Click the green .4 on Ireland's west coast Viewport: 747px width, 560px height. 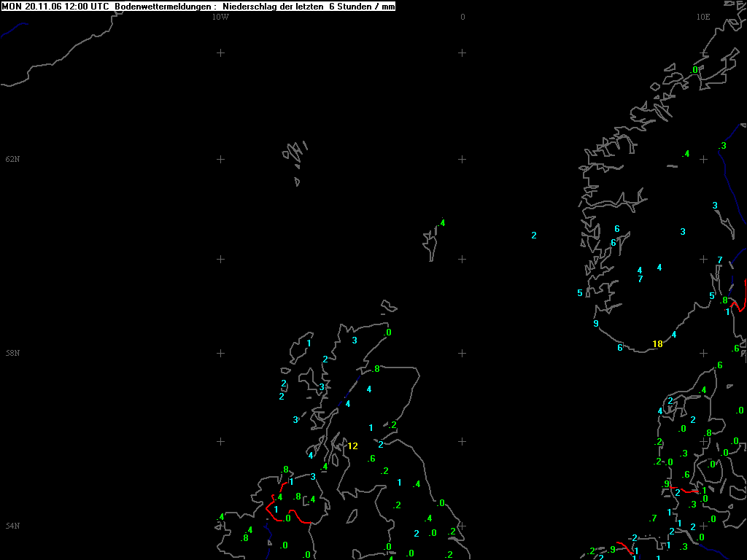[220, 517]
